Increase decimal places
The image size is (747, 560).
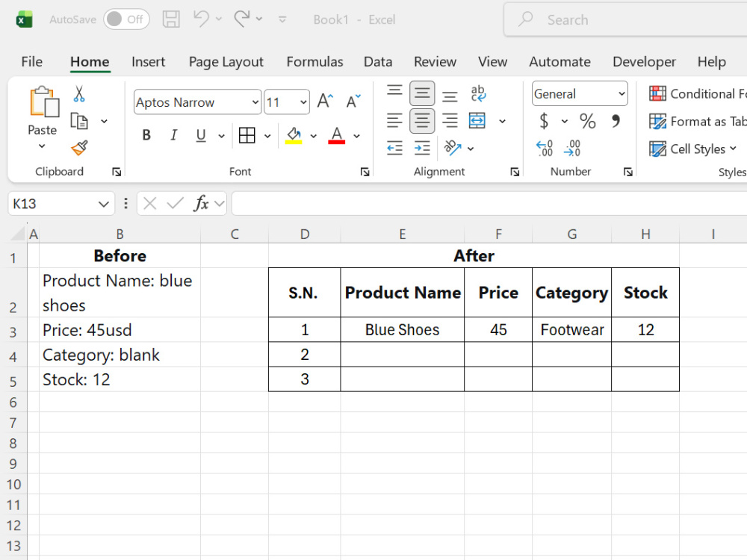pos(544,149)
